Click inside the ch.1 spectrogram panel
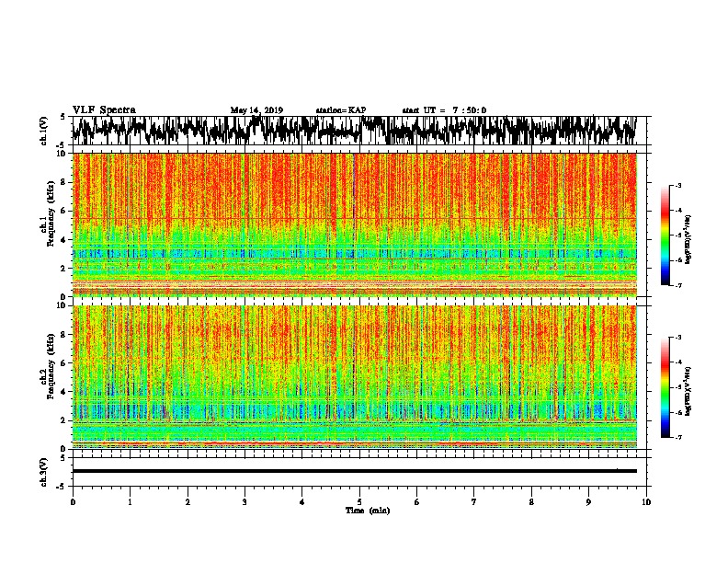728x563 pixels. click(354, 224)
